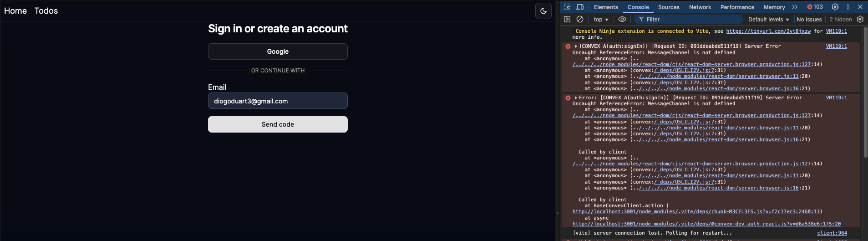This screenshot has width=868, height=241.
Task: Show the console sidebar panel icon
Action: pyautogui.click(x=567, y=19)
